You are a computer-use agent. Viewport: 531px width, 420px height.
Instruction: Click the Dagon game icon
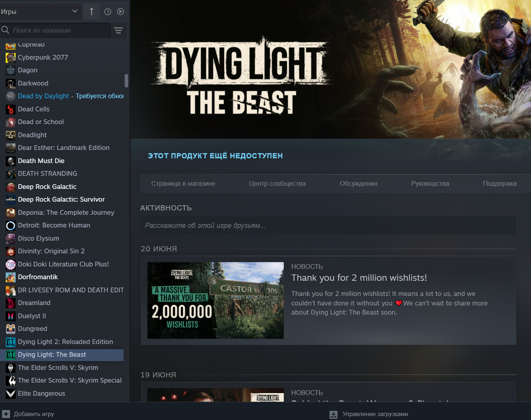11,70
